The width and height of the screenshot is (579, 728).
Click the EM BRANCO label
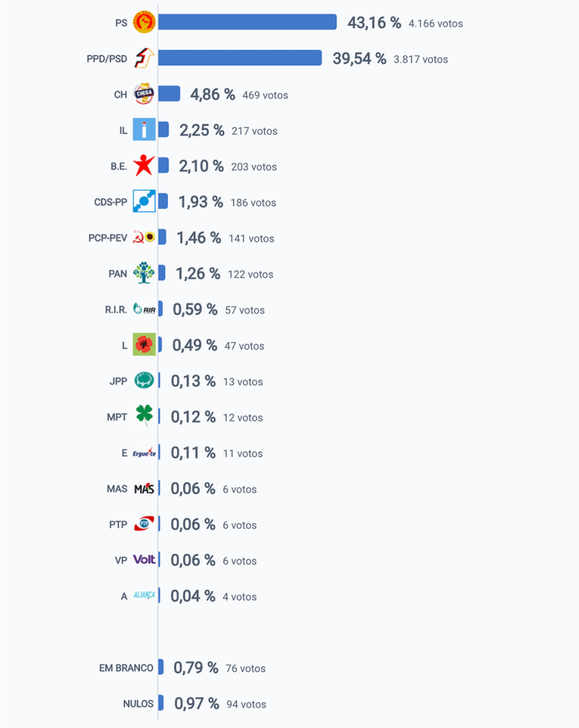(x=126, y=668)
